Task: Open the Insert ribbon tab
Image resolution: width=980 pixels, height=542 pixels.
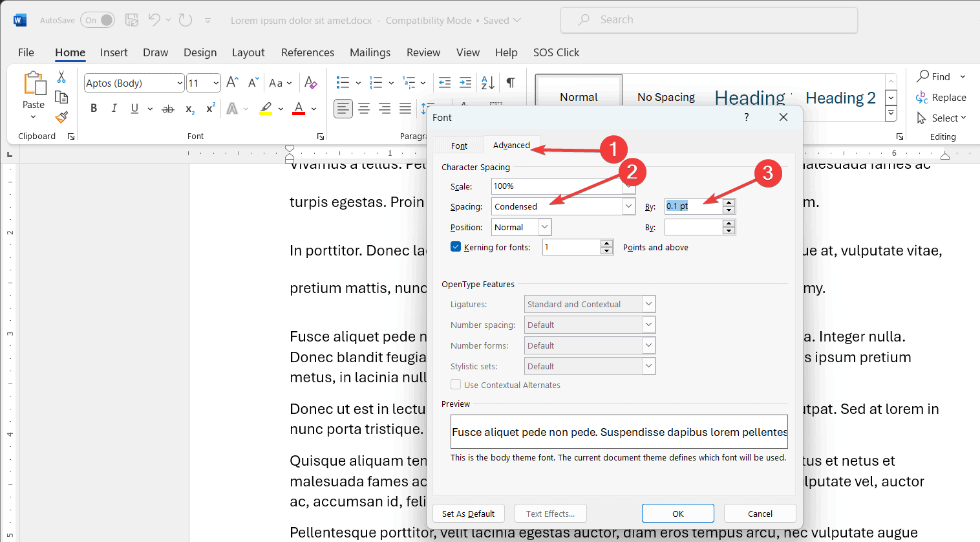Action: (x=114, y=52)
